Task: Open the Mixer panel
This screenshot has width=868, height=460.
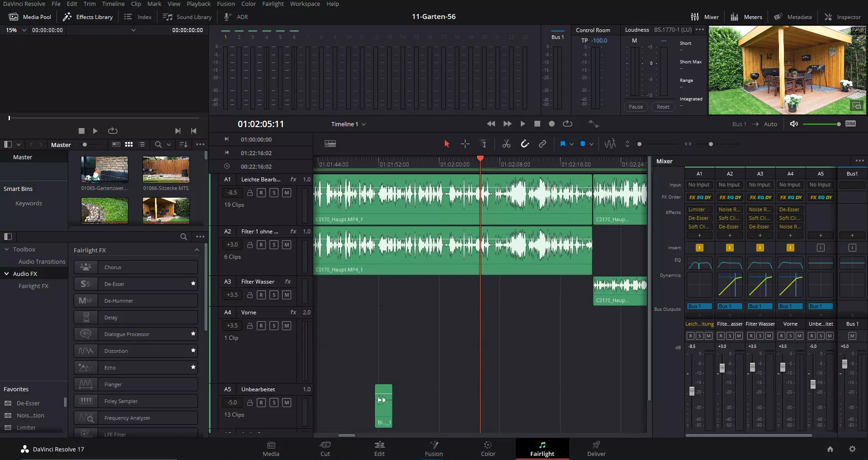Action: pyautogui.click(x=705, y=17)
